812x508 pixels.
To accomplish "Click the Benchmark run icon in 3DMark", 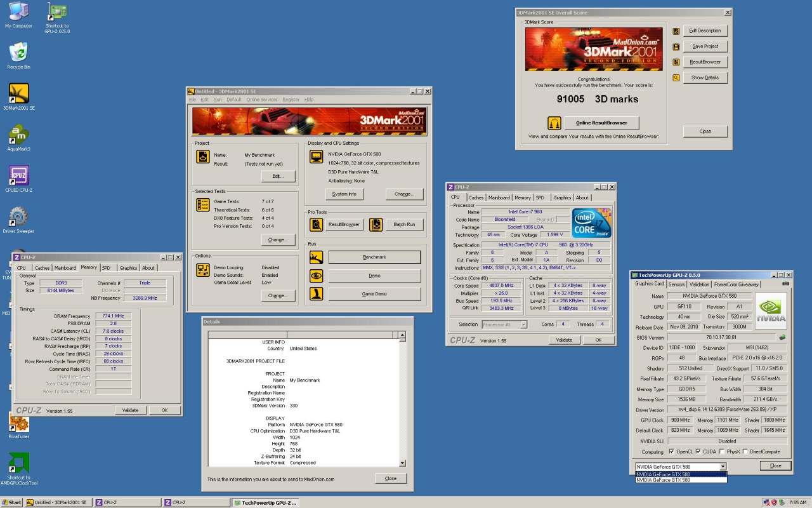I will [316, 257].
